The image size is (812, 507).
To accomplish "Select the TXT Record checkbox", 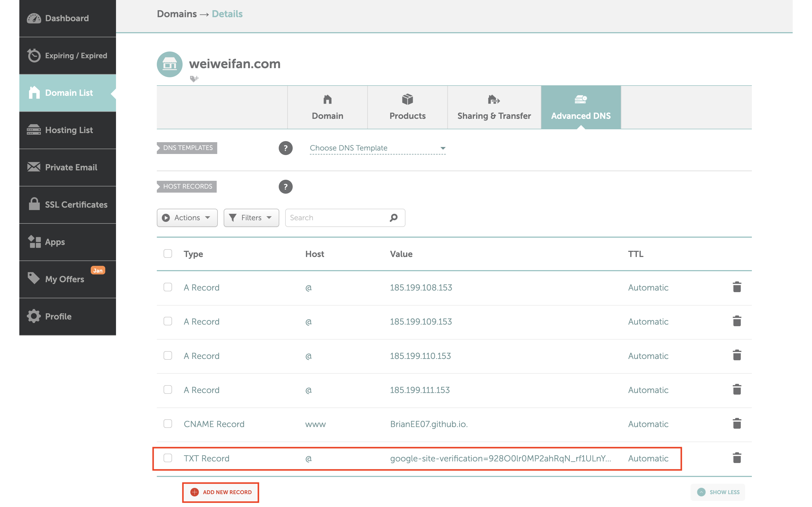I will pyautogui.click(x=168, y=458).
